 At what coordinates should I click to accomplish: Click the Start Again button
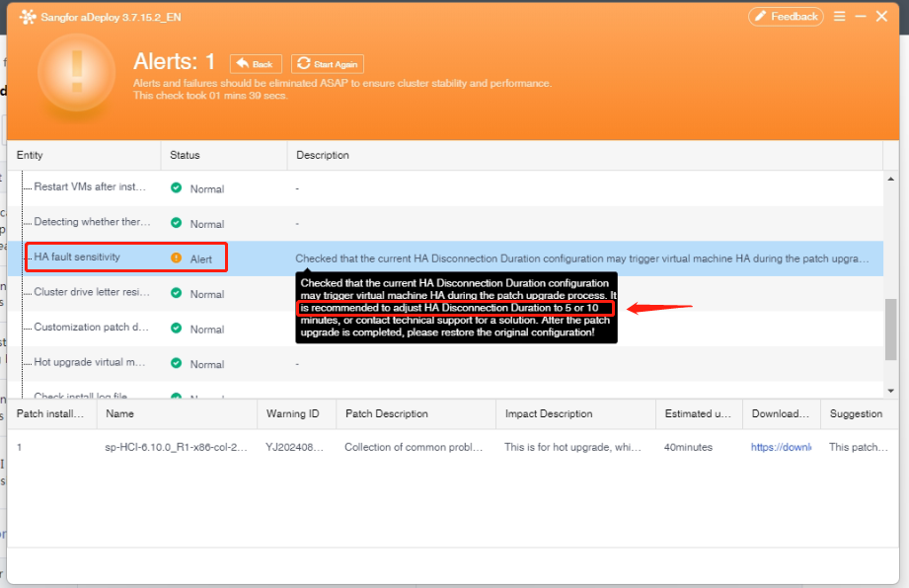click(328, 64)
